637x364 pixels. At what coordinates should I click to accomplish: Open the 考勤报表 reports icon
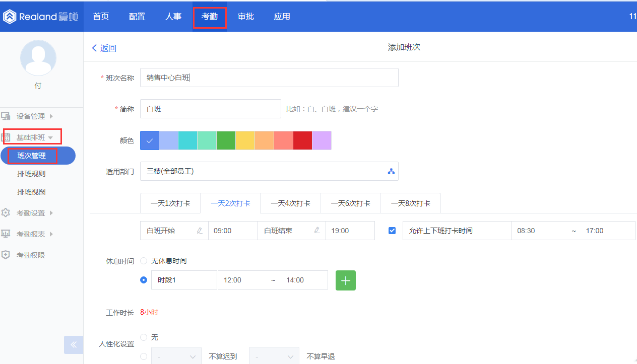[6, 233]
